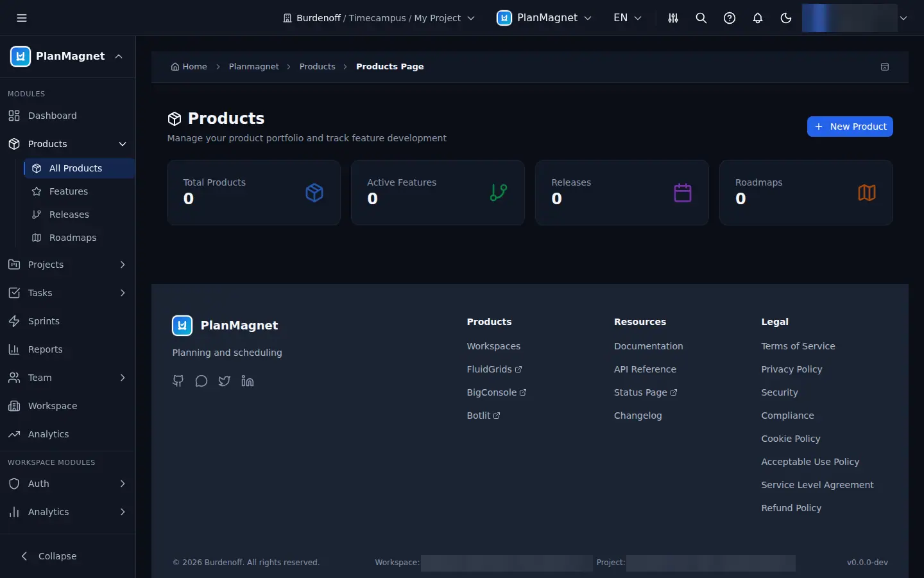
Task: Collapse the PlanMagnet sidebar header chevron
Action: [119, 57]
